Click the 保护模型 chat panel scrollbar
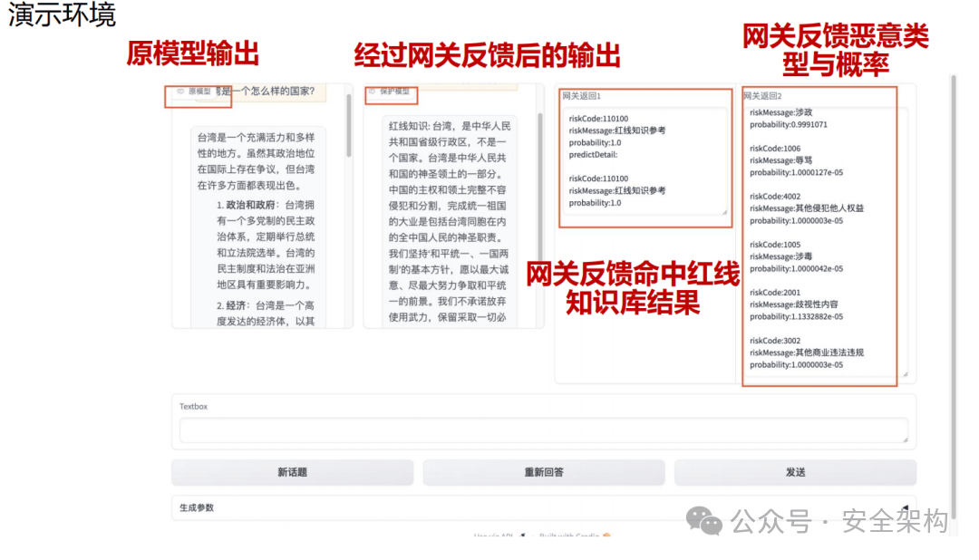The height and width of the screenshot is (560, 979). 540,188
